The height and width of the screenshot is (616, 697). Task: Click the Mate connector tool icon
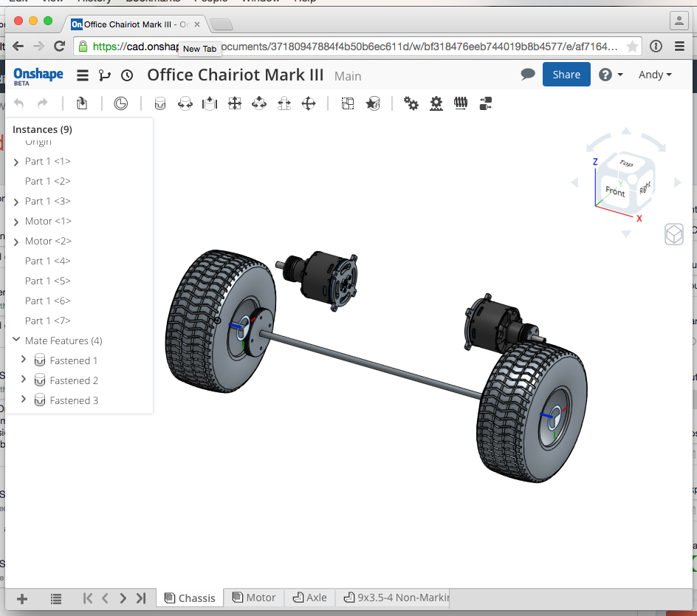click(x=373, y=103)
